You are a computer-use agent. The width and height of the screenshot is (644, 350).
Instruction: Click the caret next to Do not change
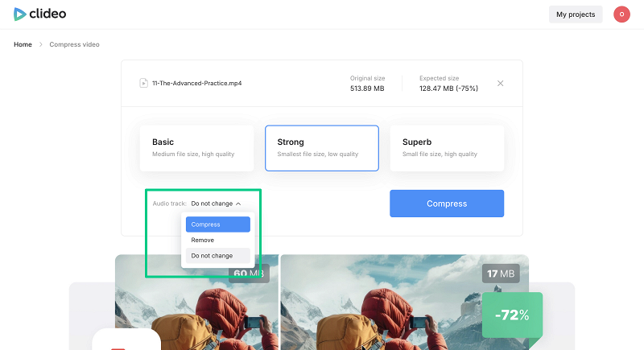238,204
